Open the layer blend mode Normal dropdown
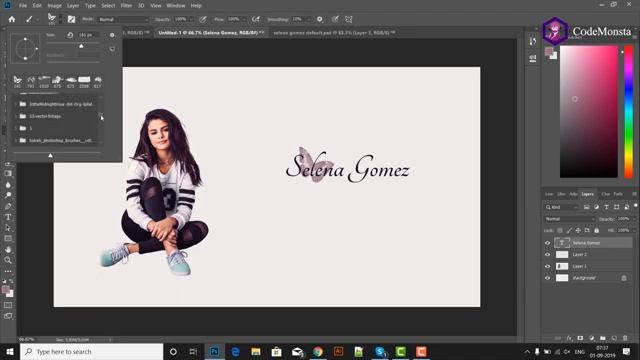Image resolution: width=640 pixels, height=360 pixels. click(x=569, y=219)
